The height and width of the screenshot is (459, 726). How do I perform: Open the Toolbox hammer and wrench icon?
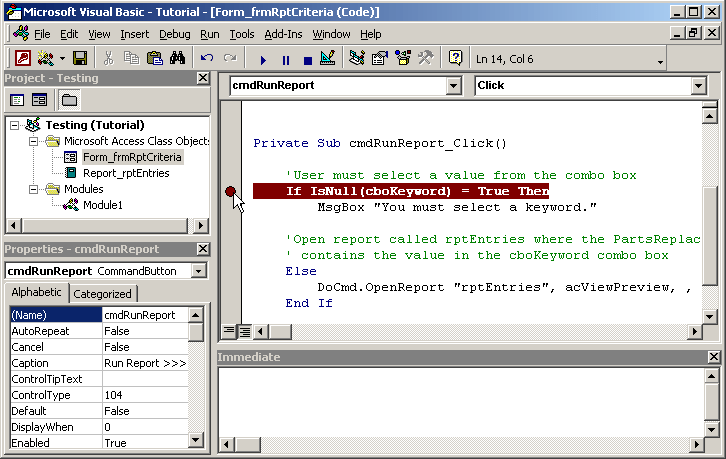pos(426,58)
